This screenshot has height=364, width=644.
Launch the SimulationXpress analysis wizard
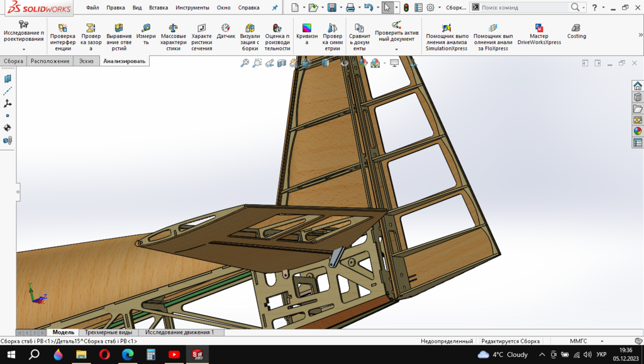(x=447, y=37)
